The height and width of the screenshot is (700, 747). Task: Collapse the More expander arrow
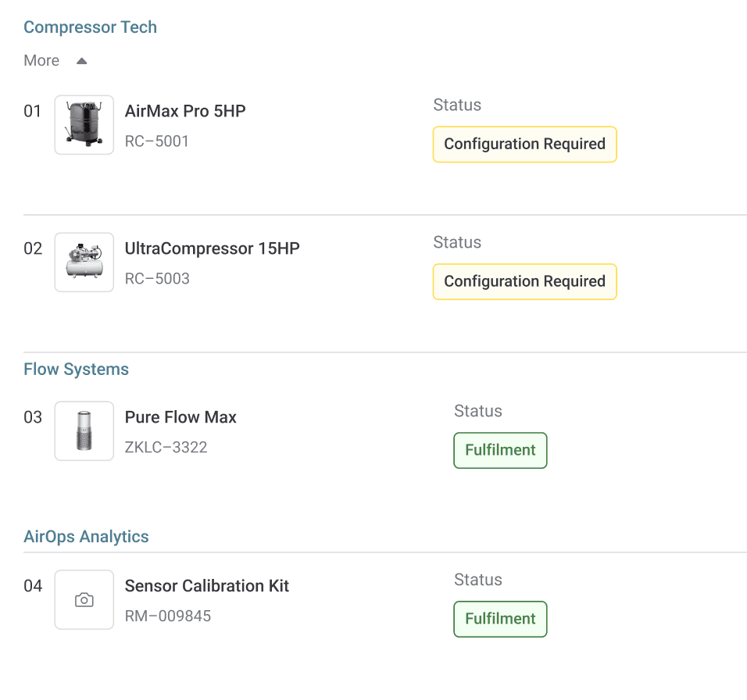81,61
